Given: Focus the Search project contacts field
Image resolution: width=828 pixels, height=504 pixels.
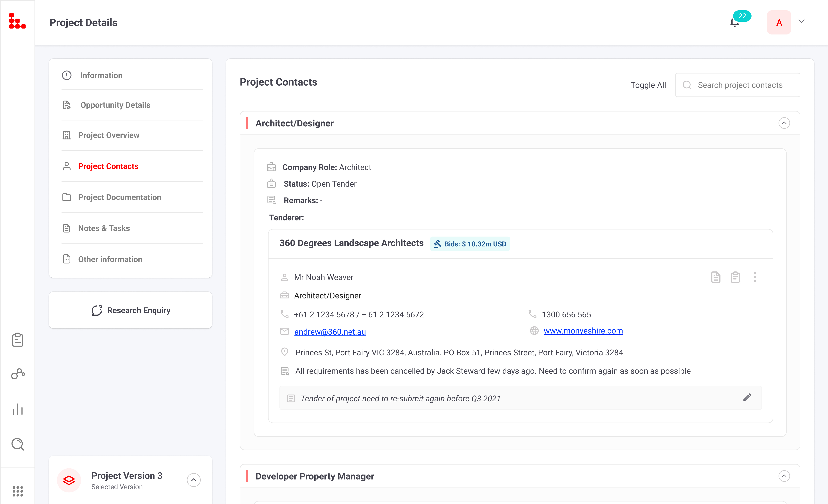Looking at the screenshot, I should [x=738, y=85].
